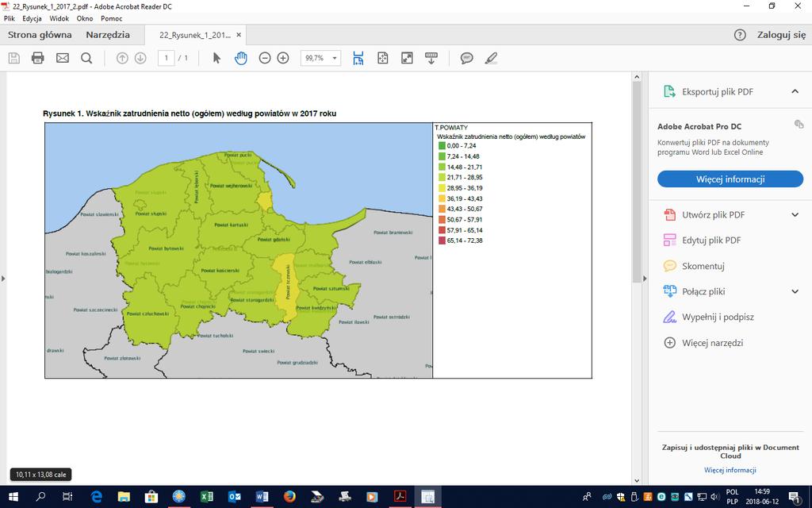Click Powiat kartuski label on map
Viewport: 812px width, 508px height.
pyautogui.click(x=231, y=225)
